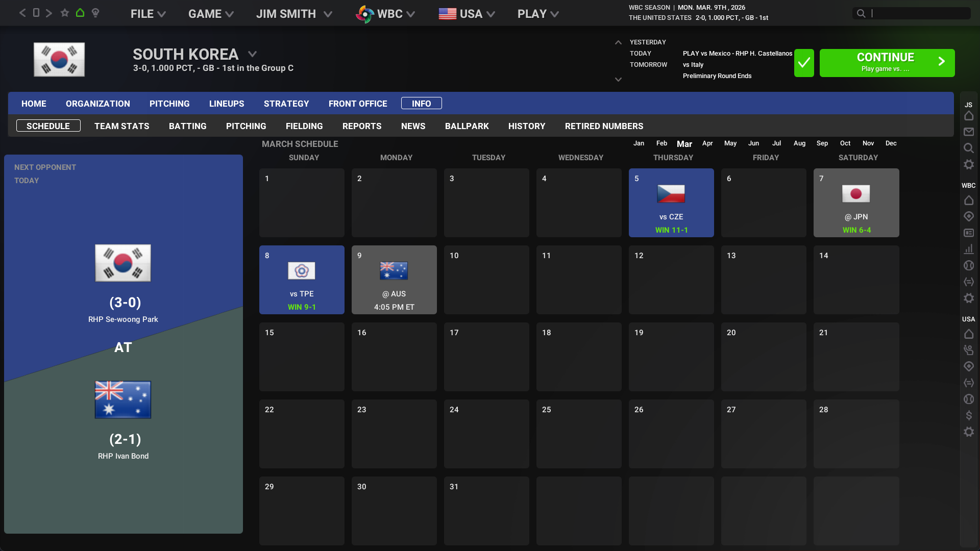
Task: Switch to the BALLPARK tab
Action: pos(467,126)
